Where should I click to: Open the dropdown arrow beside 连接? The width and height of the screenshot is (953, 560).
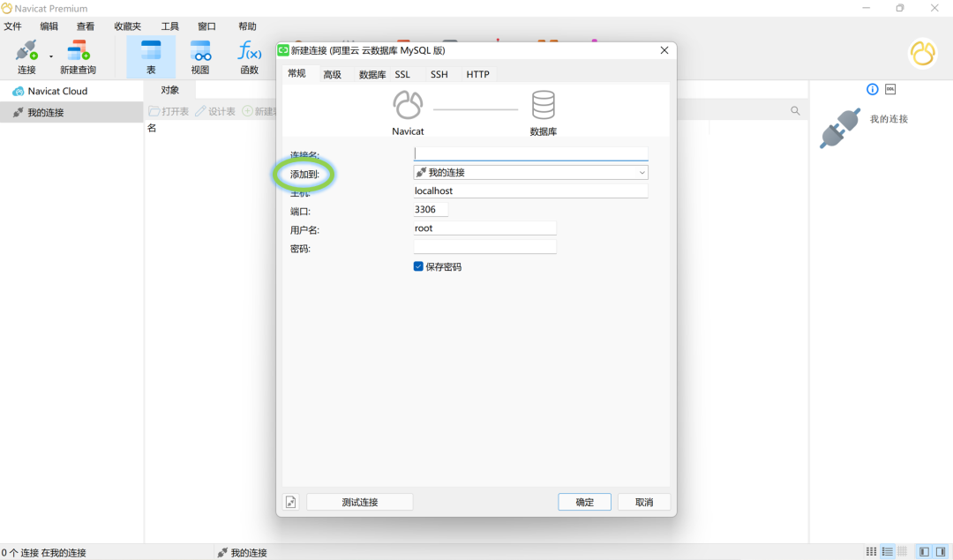[x=51, y=56]
